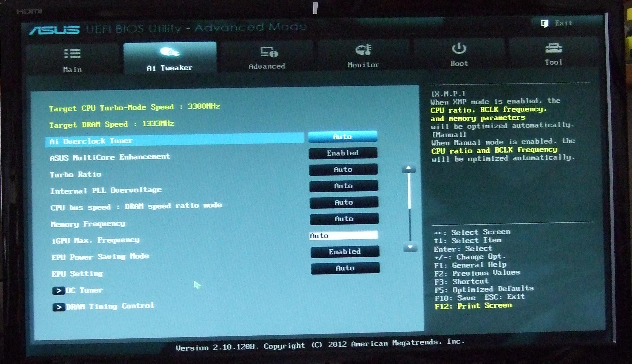This screenshot has width=632, height=364.
Task: Click the DRAM Timing Control arrow icon
Action: coord(59,307)
